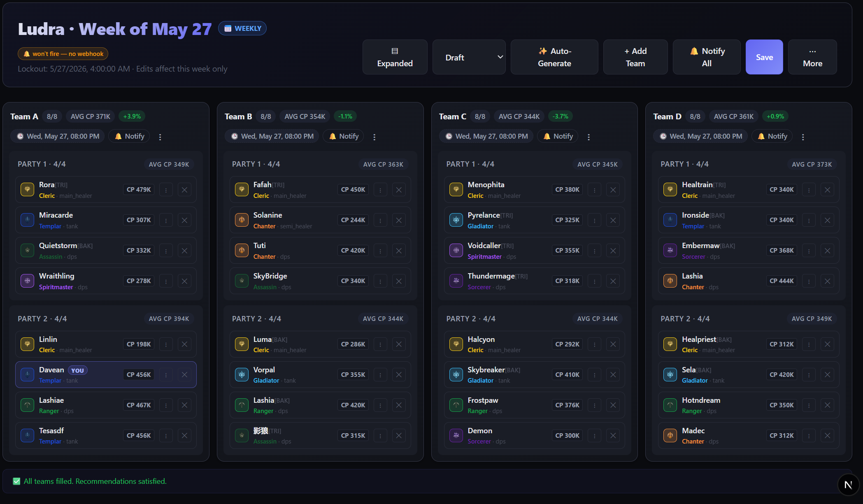The width and height of the screenshot is (863, 504).
Task: Click Team B 8/8 member count
Action: click(x=266, y=116)
